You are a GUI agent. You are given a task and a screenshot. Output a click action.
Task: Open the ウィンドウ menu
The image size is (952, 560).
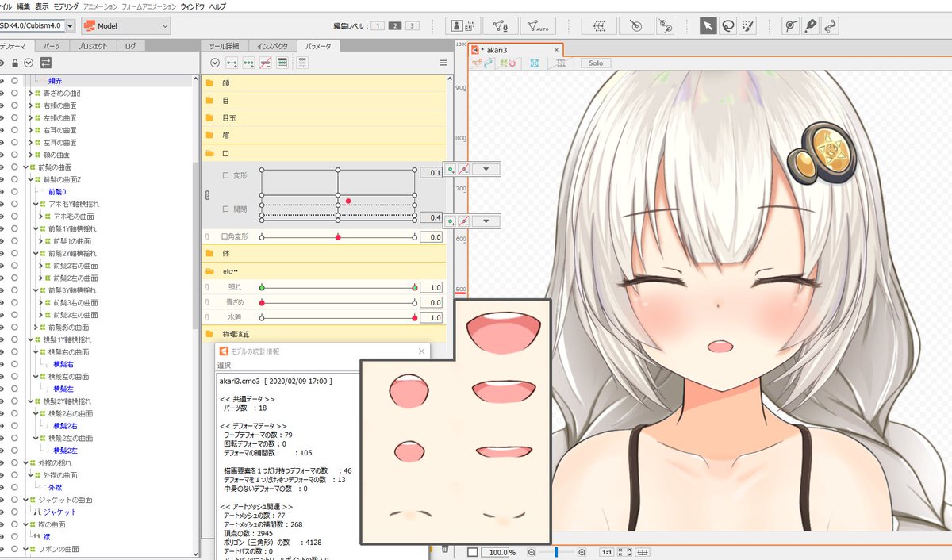(192, 6)
